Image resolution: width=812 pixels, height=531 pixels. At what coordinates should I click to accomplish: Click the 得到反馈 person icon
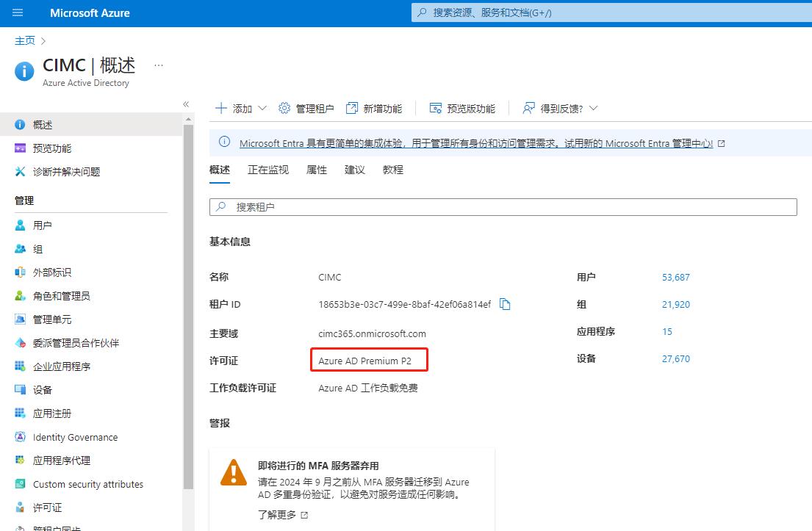528,108
